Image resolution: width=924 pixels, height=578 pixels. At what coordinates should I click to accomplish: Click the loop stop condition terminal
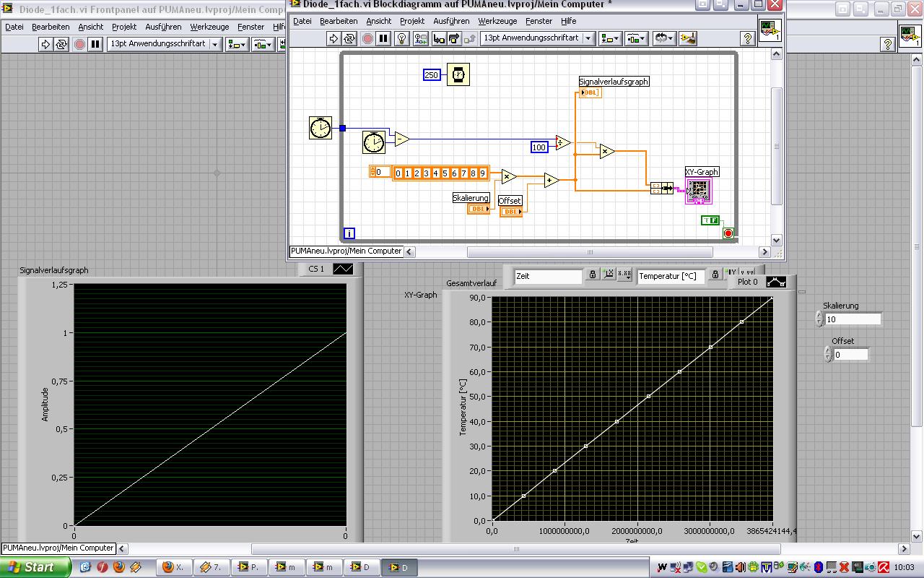(x=728, y=233)
